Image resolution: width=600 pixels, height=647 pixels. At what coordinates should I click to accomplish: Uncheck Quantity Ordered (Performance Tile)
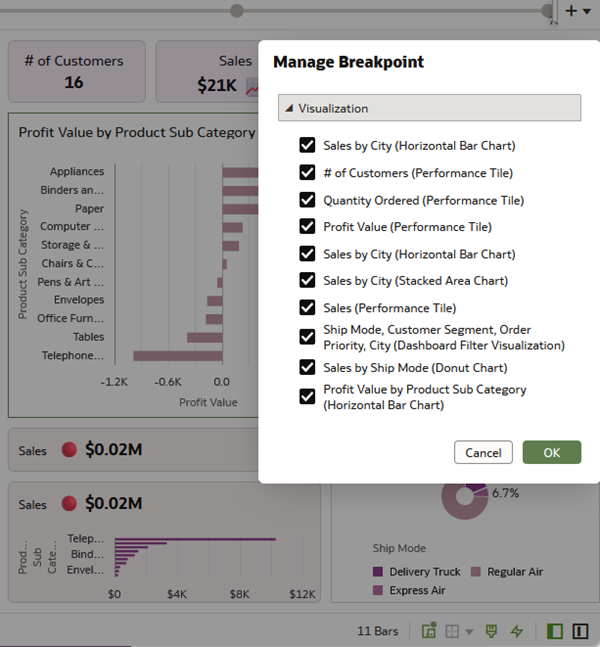point(308,200)
